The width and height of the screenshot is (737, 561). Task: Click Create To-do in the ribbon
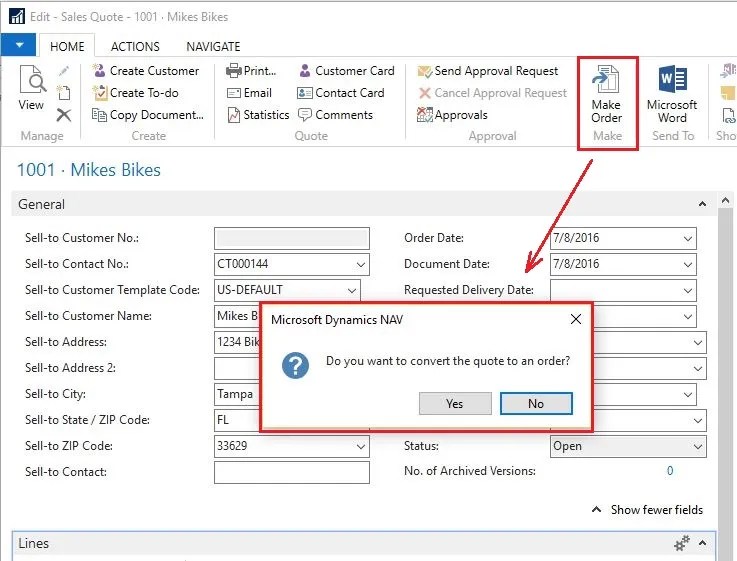(x=136, y=93)
